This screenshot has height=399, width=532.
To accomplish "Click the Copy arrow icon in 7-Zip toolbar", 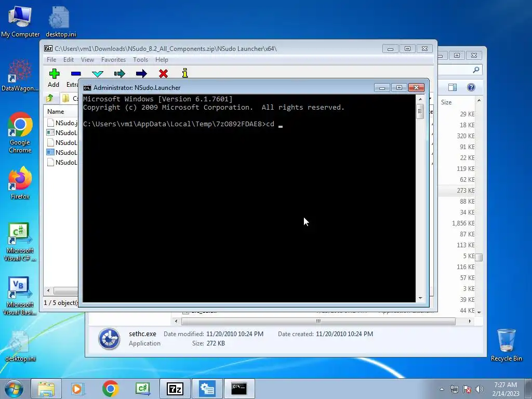I will (119, 73).
